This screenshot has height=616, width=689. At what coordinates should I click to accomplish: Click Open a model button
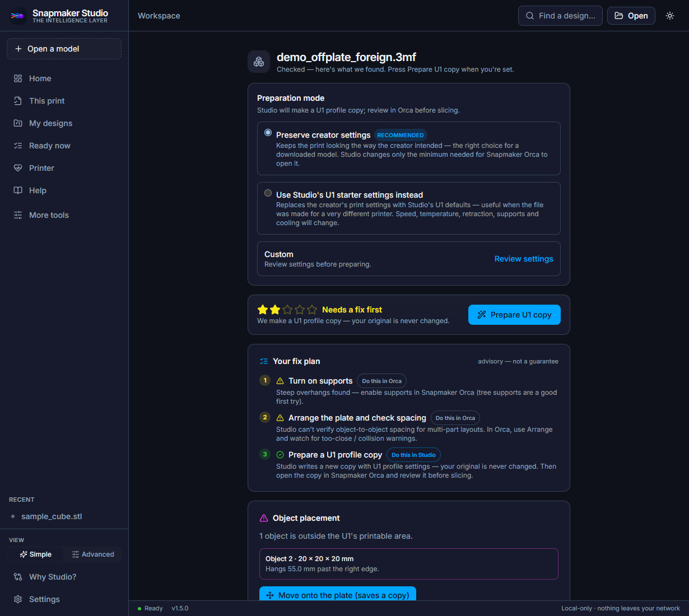[64, 49]
